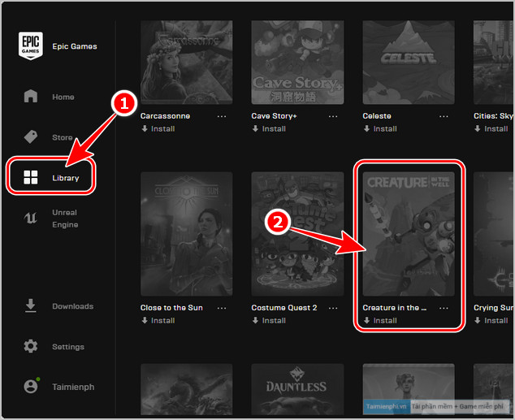Open the Creature in the Well cover

click(x=409, y=234)
